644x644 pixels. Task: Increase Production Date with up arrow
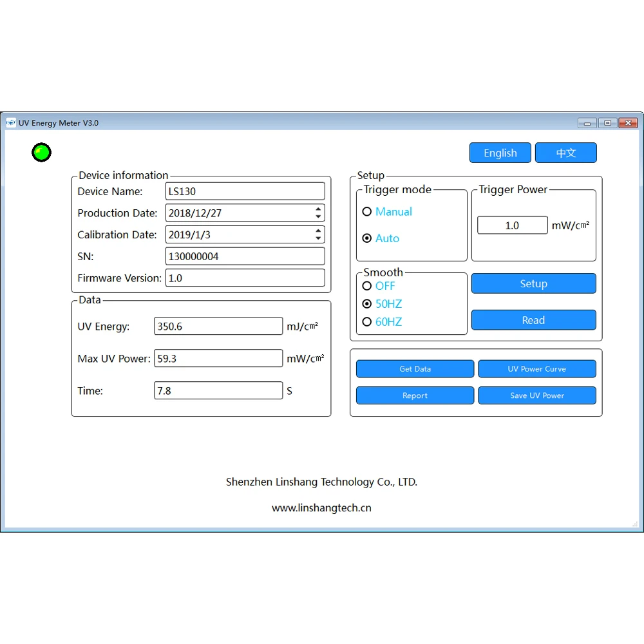pyautogui.click(x=318, y=209)
